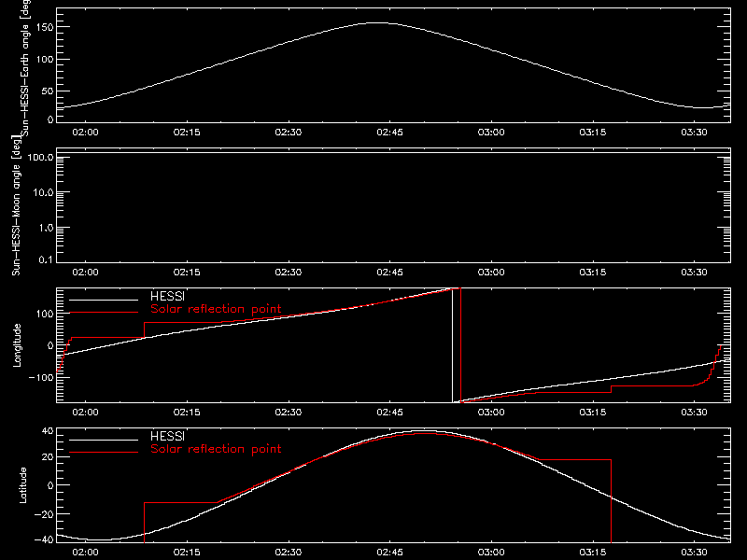The width and height of the screenshot is (747, 560).
Task: Click 02:45 time label under Earth angle plot
Action: point(389,132)
